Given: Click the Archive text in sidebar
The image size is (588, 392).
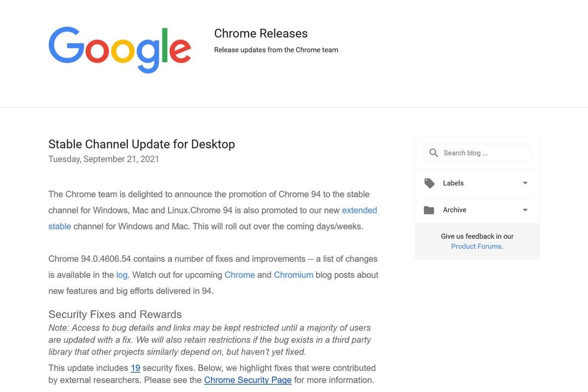Looking at the screenshot, I should [455, 210].
